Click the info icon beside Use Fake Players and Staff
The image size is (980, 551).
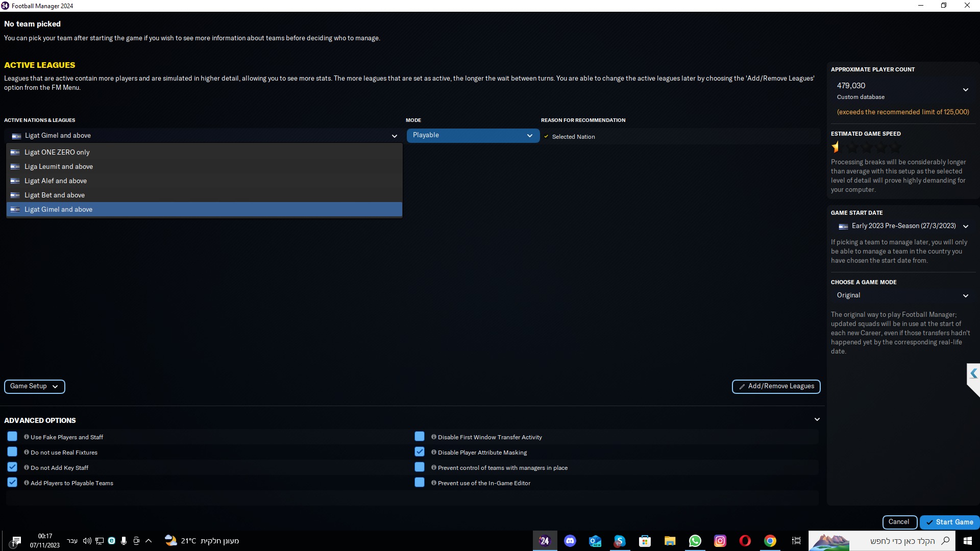click(27, 437)
